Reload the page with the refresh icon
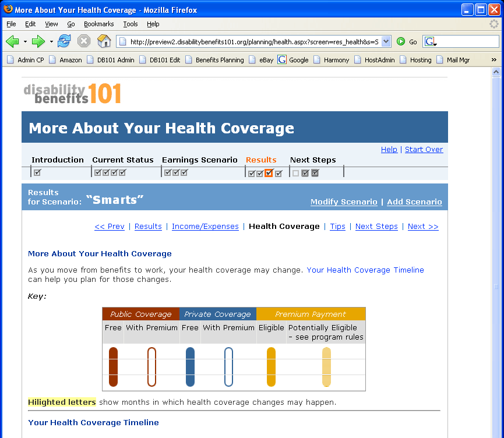This screenshot has height=438, width=504. point(64,41)
